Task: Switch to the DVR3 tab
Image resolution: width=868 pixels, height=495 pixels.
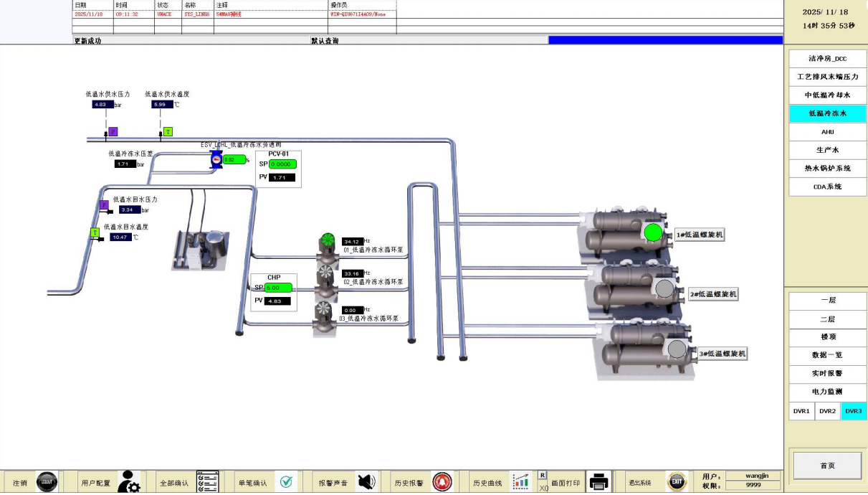Action: 853,411
